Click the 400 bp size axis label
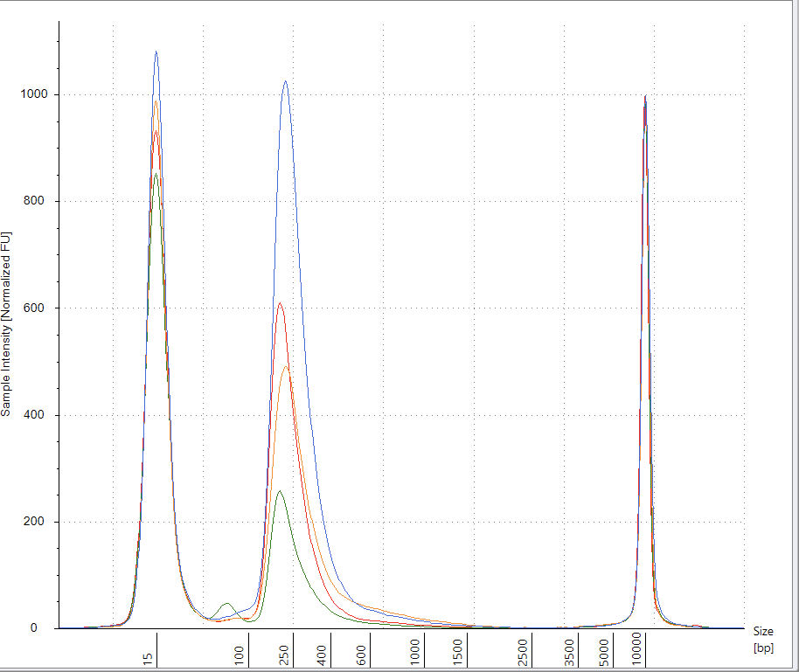The height and width of the screenshot is (672, 799). (x=322, y=655)
